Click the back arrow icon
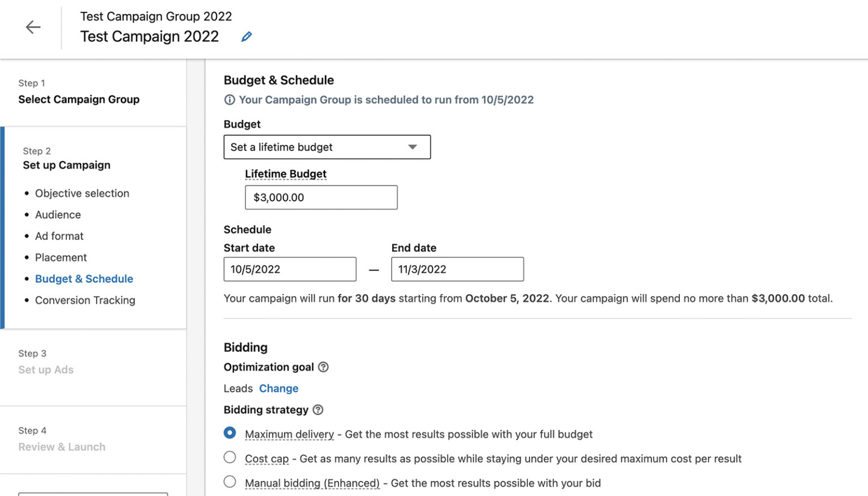The height and width of the screenshot is (496, 868). tap(33, 27)
